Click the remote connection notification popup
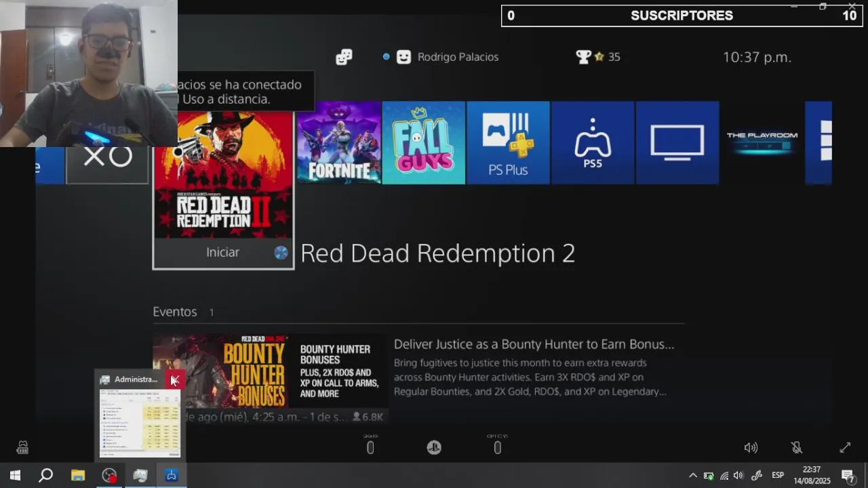 point(245,91)
